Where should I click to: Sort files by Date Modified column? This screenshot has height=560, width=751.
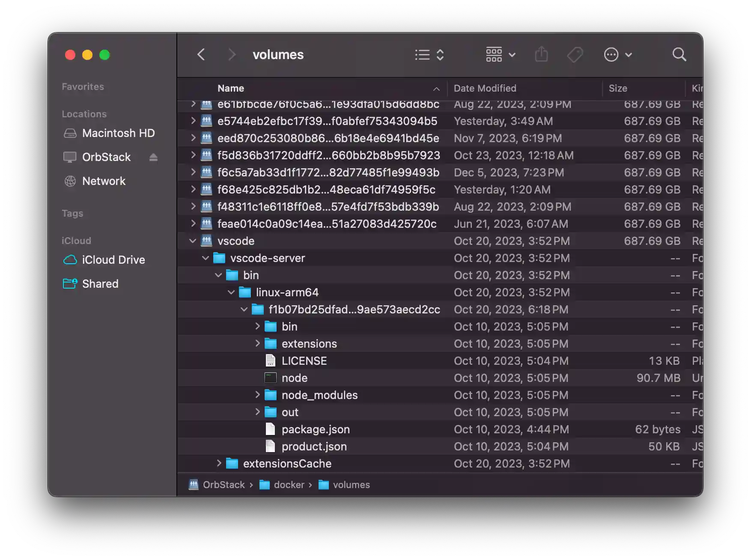485,88
